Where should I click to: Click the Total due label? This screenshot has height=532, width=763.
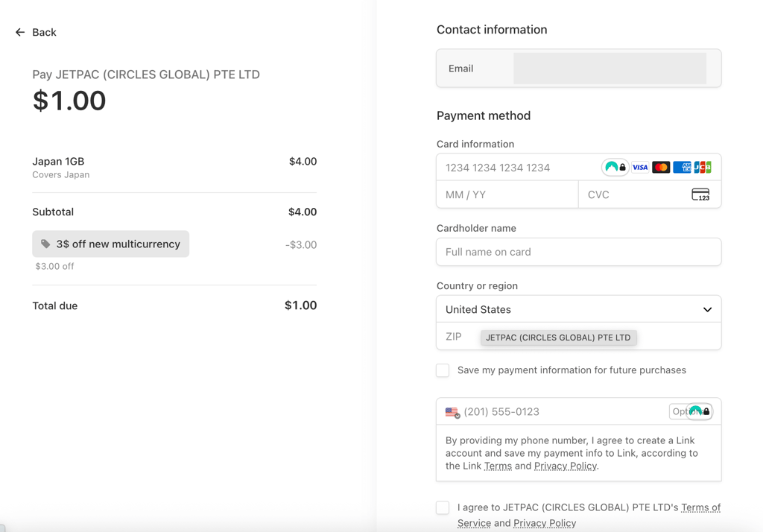55,305
